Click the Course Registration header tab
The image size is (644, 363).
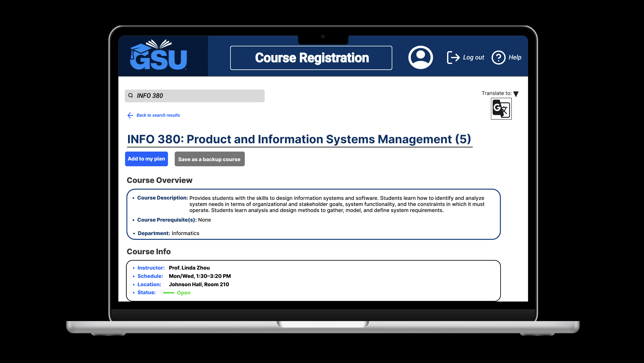tap(311, 58)
